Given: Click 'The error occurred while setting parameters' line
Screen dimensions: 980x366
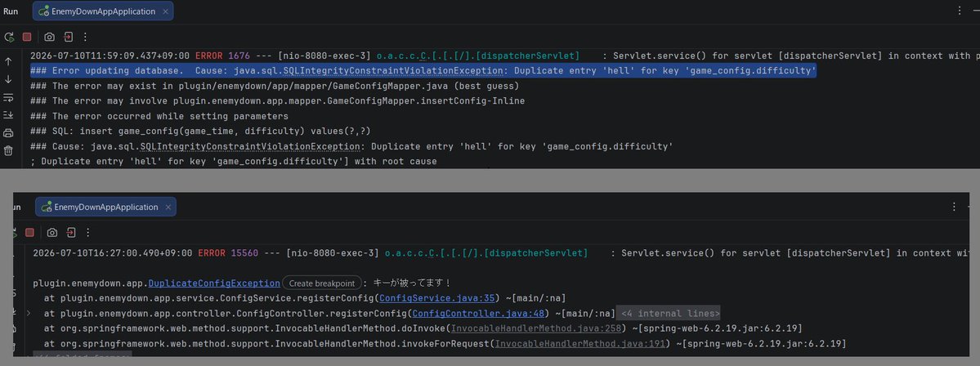Looking at the screenshot, I should (159, 116).
